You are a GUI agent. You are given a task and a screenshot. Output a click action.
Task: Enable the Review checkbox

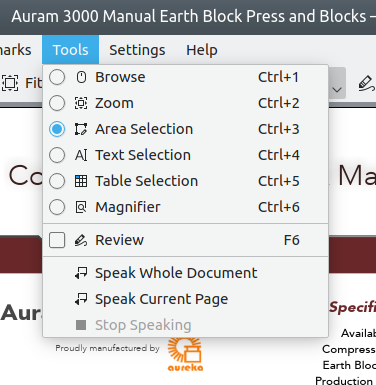pyautogui.click(x=57, y=240)
